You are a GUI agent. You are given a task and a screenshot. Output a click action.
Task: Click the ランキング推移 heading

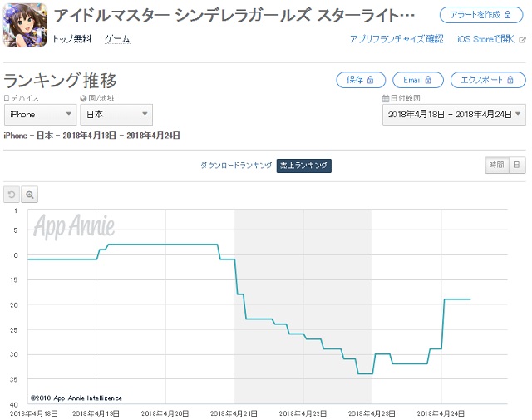pyautogui.click(x=61, y=81)
